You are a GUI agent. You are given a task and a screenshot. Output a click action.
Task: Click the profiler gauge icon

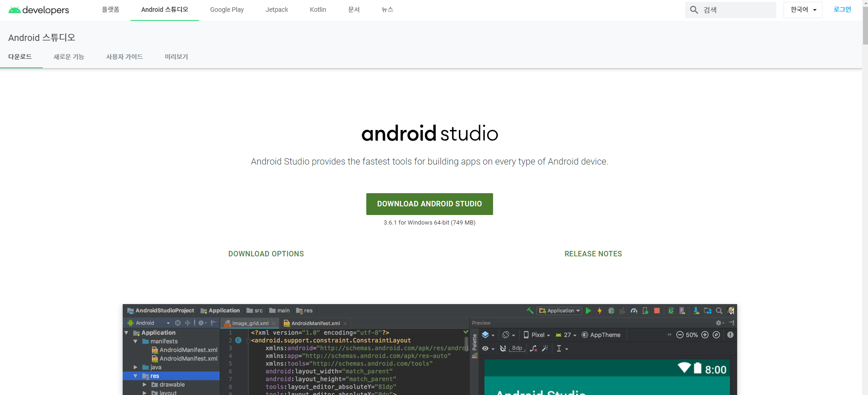[x=634, y=310]
